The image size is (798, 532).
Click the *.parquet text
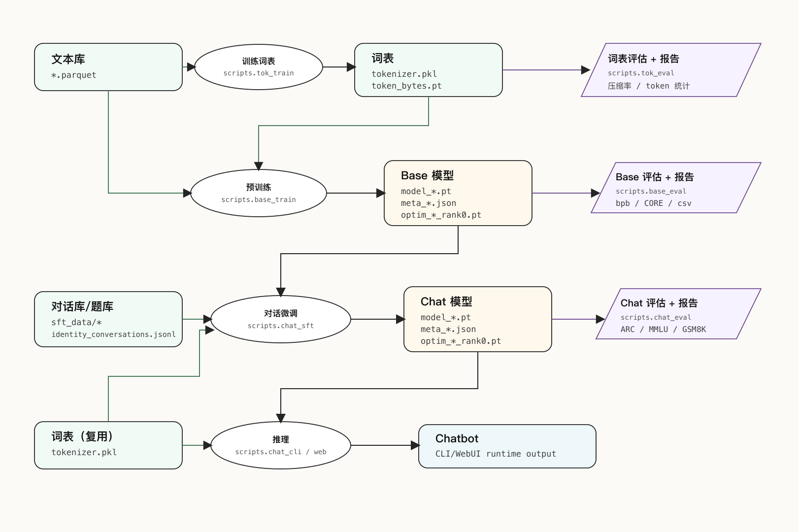74,75
